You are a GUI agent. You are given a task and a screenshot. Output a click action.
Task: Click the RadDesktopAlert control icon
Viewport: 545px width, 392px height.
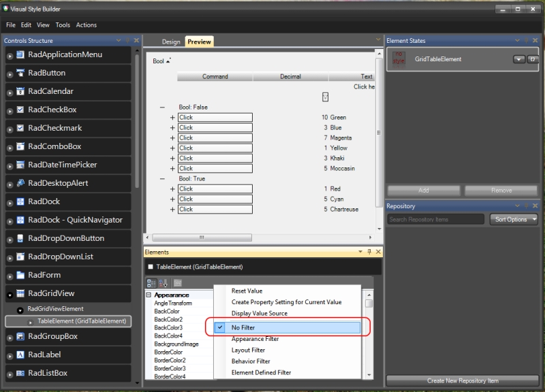click(x=20, y=183)
